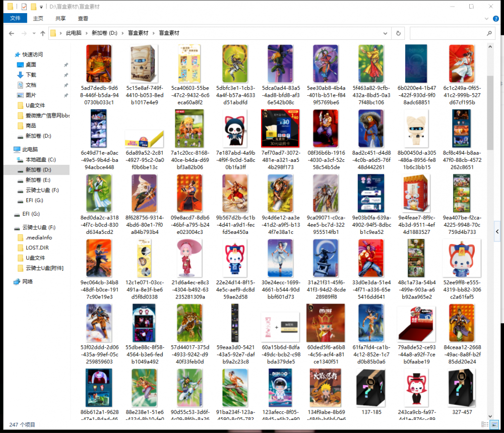Open the recent locations dropdown arrow
Screen dimensions: 504x433
[x=34, y=33]
